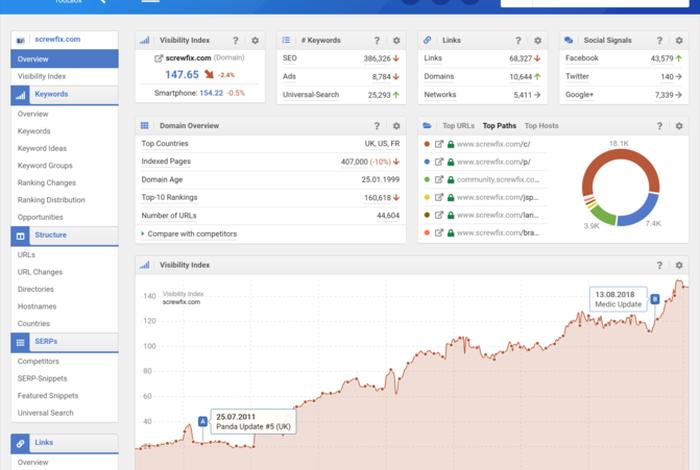Open help icon in # Keywords box
This screenshot has width=700, height=470.
pyautogui.click(x=377, y=41)
